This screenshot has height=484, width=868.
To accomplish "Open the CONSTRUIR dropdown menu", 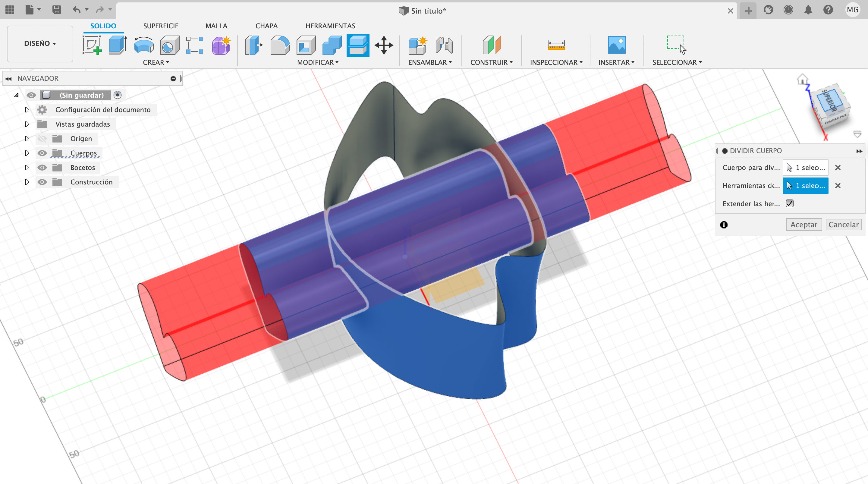I will (492, 62).
